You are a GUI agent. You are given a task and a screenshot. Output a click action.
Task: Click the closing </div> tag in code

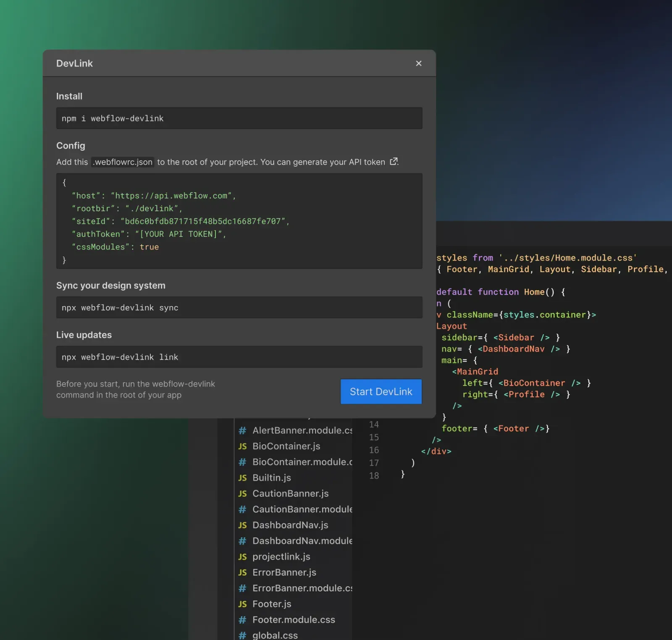[x=436, y=451]
